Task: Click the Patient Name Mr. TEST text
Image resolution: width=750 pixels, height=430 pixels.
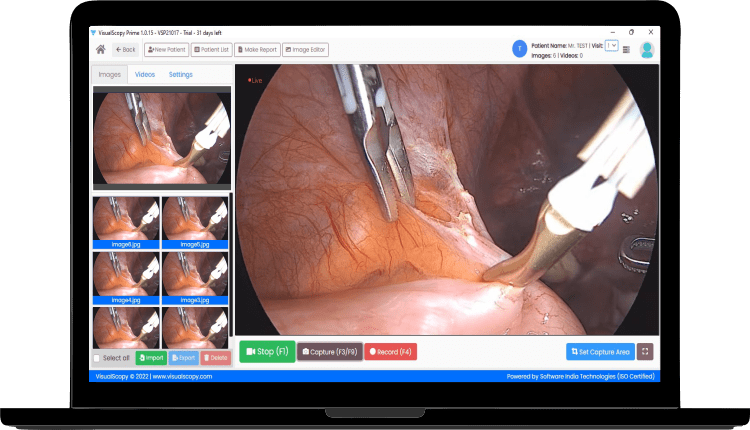Action: pos(559,46)
